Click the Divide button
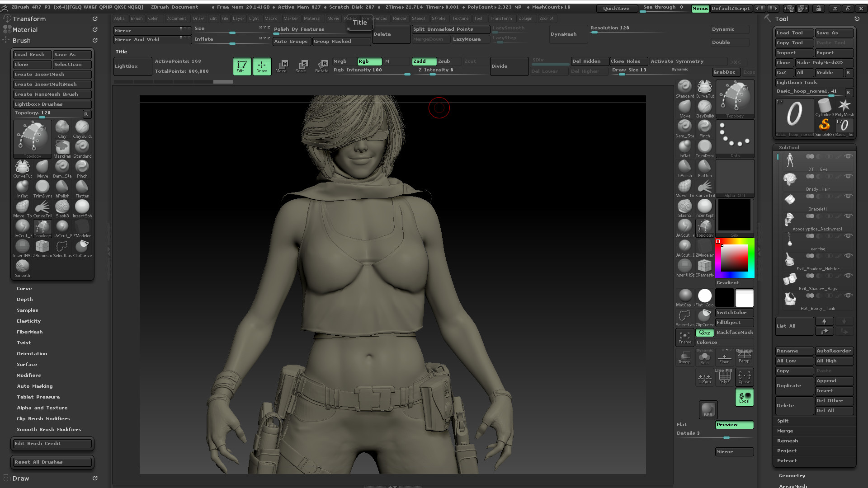868x488 pixels. (509, 66)
